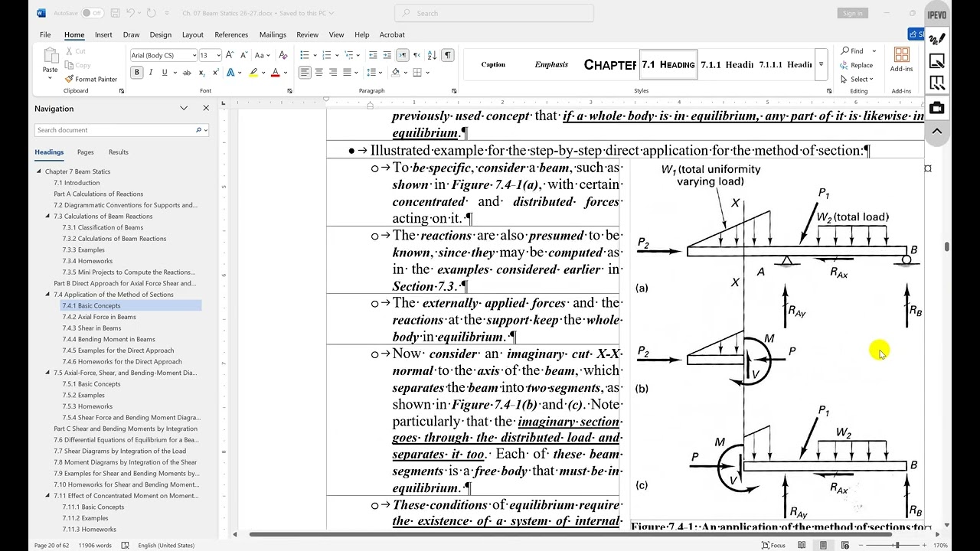The image size is (980, 551).
Task: Decrease paragraph indent
Action: pyautogui.click(x=373, y=55)
